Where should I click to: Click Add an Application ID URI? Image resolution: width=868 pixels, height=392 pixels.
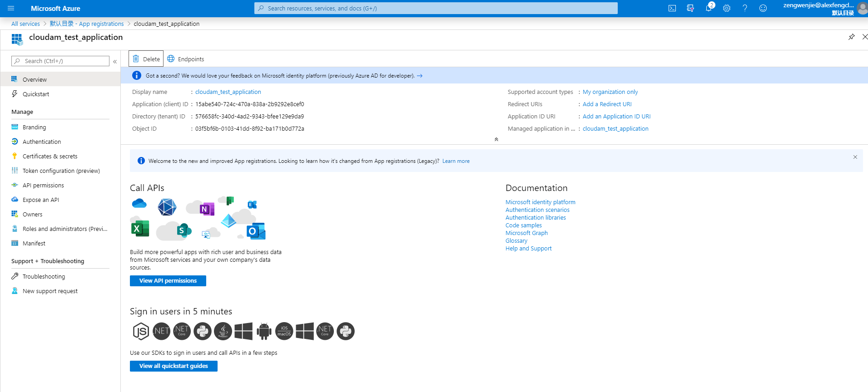(x=616, y=117)
